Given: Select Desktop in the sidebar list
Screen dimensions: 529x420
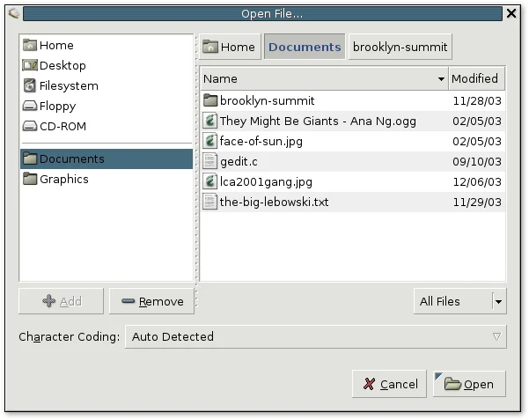Looking at the screenshot, I should [107, 65].
